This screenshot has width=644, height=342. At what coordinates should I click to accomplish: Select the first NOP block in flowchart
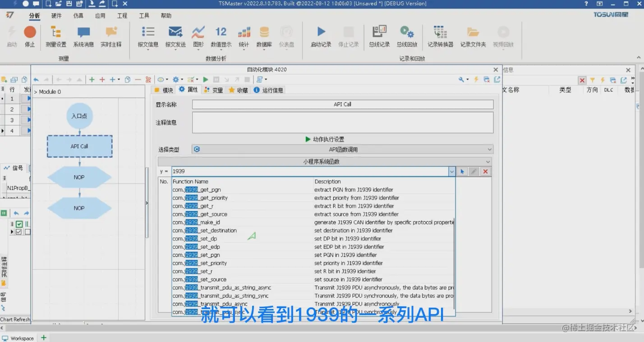(x=79, y=177)
